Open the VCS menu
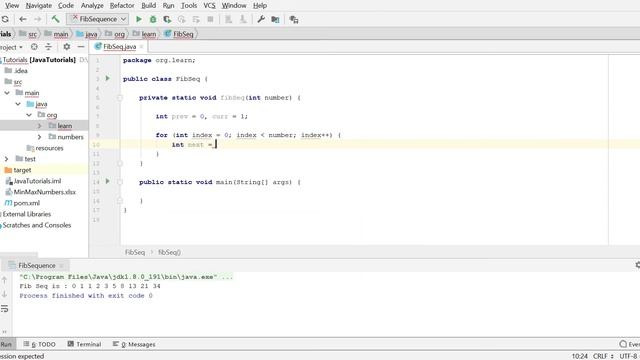 pyautogui.click(x=209, y=6)
